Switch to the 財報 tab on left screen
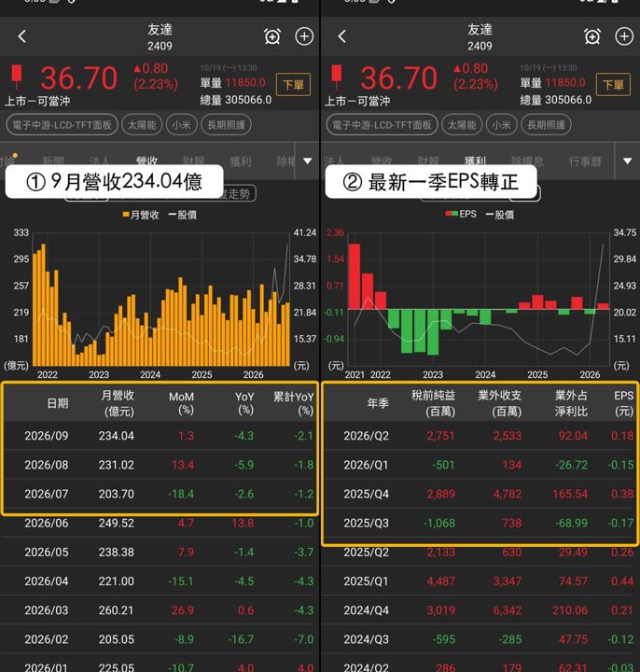Image resolution: width=640 pixels, height=672 pixels. [x=194, y=161]
